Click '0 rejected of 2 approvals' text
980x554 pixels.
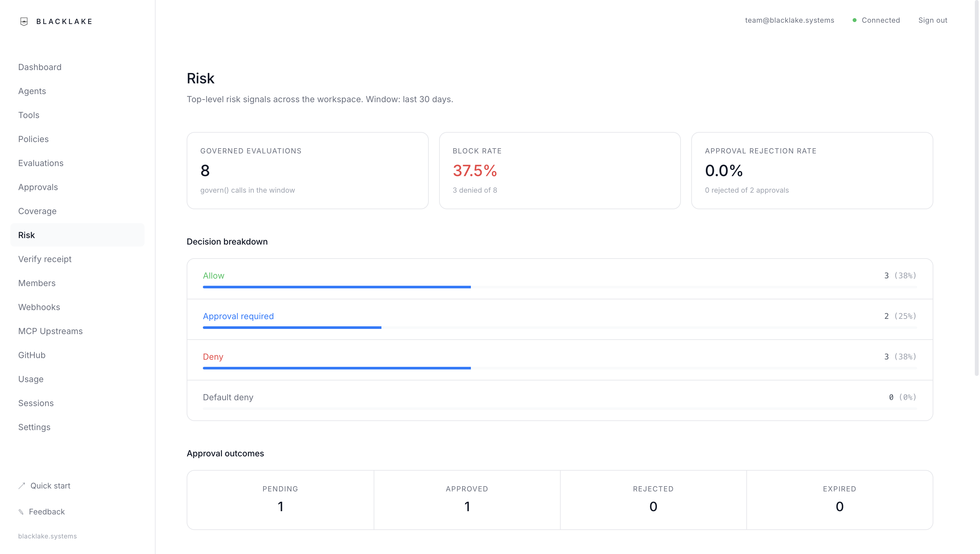pyautogui.click(x=747, y=190)
